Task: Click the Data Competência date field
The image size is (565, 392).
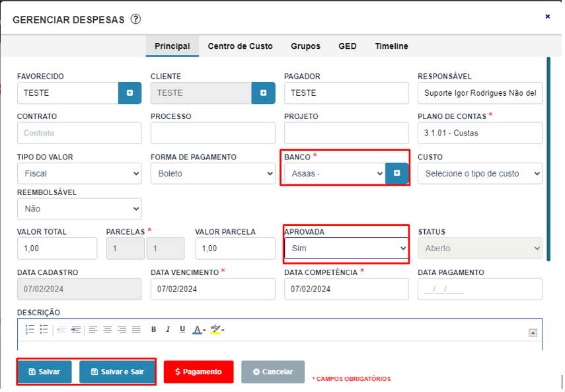Action: pyautogui.click(x=347, y=289)
